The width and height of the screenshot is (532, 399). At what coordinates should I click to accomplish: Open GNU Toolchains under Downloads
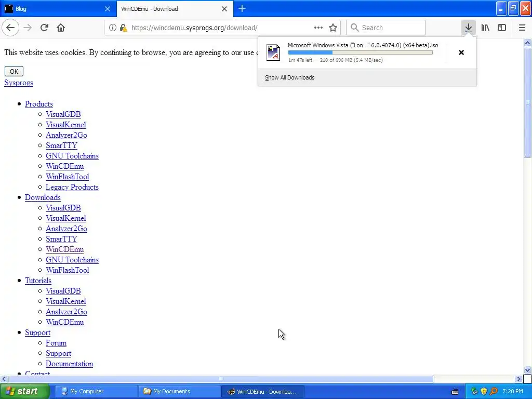click(72, 260)
